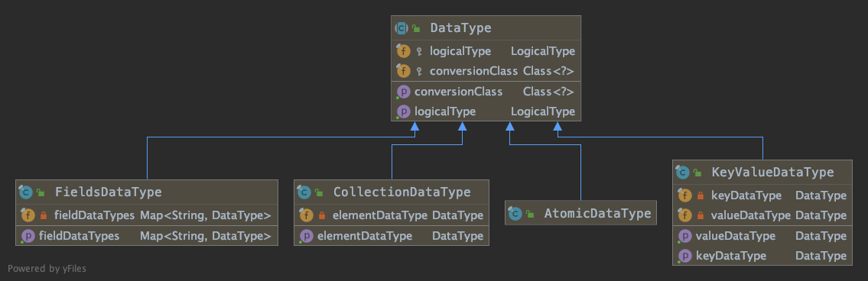Click the property icon for conversionClass in DataType

pyautogui.click(x=404, y=92)
